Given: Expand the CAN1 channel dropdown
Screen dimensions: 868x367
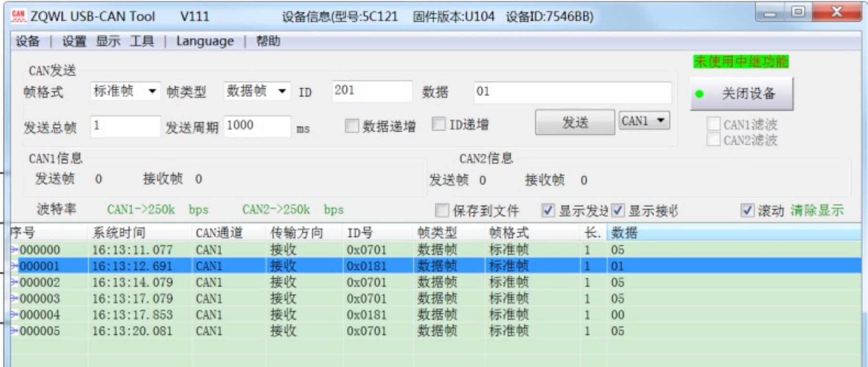Looking at the screenshot, I should (x=644, y=121).
